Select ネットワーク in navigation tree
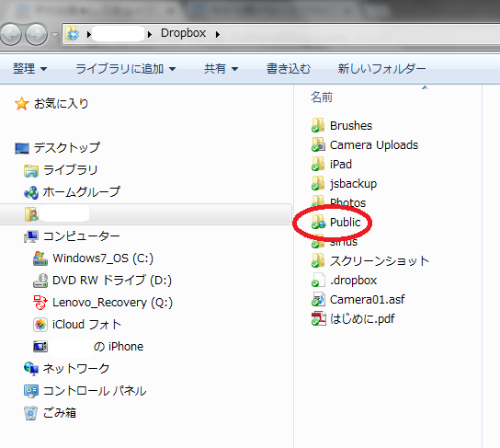 pyautogui.click(x=76, y=369)
